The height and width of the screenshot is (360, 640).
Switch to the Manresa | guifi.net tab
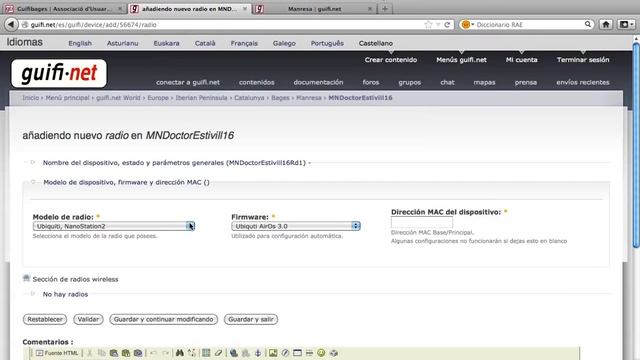pyautogui.click(x=314, y=9)
